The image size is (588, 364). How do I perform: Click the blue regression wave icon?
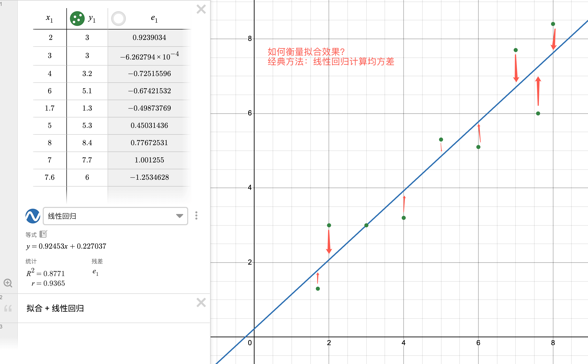(x=33, y=216)
